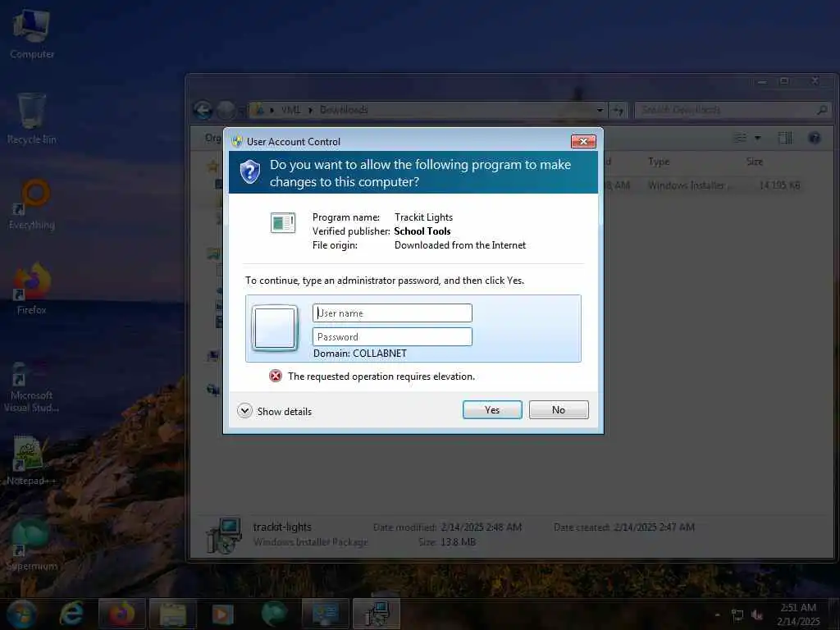The height and width of the screenshot is (630, 840).
Task: Click the Windows Installer type cell in Explorer
Action: pos(691,185)
